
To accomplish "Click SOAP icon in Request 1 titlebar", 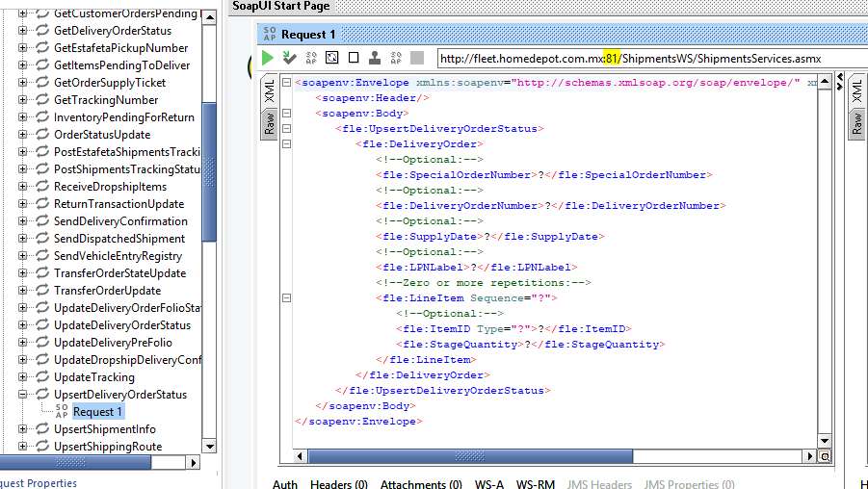I will pos(270,35).
